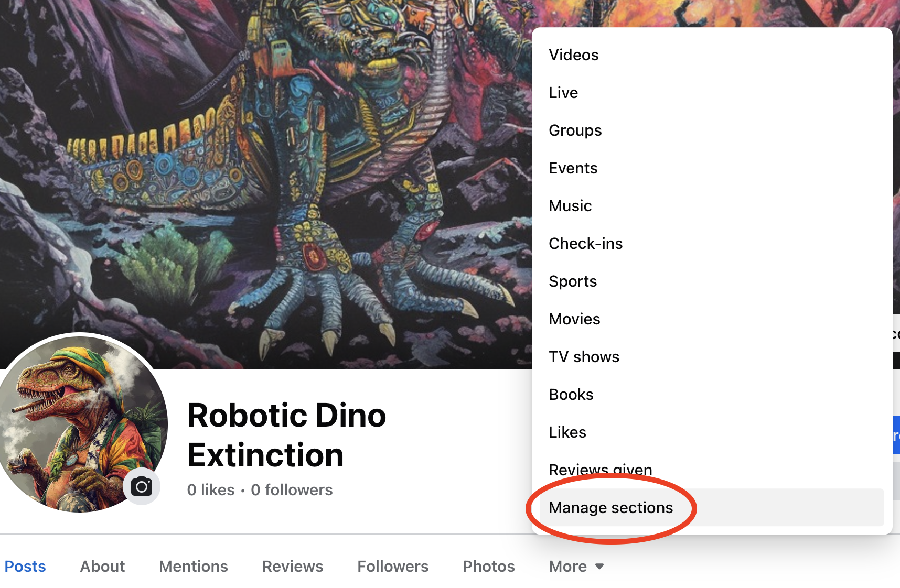The height and width of the screenshot is (588, 900).
Task: Switch to the Posts tab
Action: pos(25,567)
